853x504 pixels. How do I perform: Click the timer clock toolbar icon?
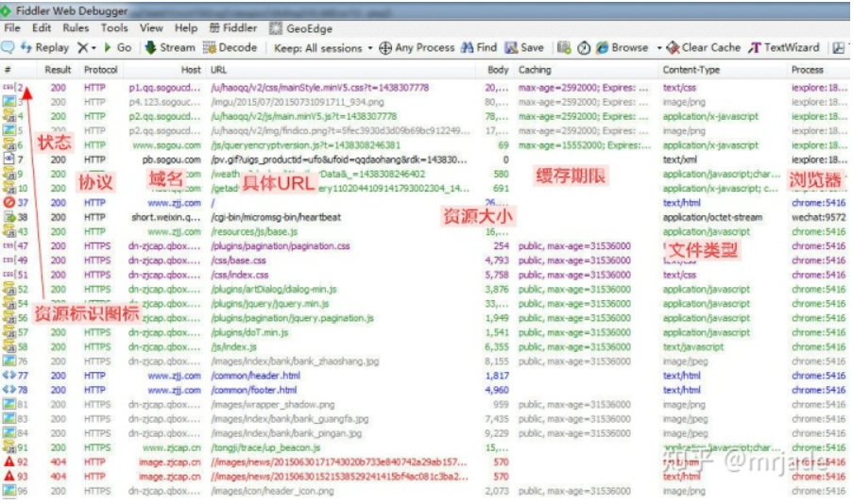tap(584, 48)
